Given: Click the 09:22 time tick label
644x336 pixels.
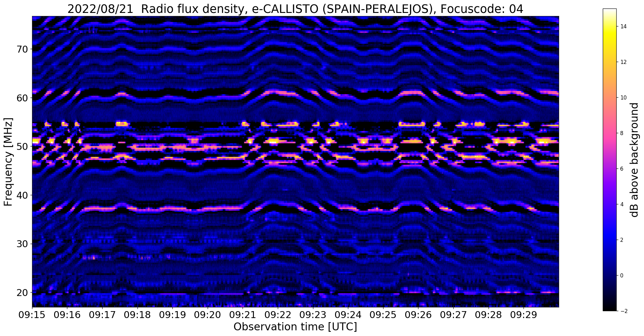Looking at the screenshot, I should (x=278, y=315).
